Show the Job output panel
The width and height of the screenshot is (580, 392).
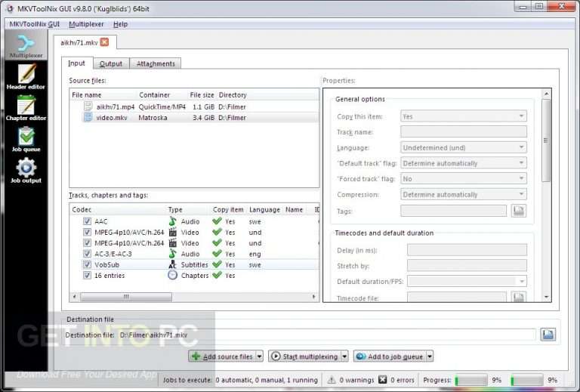pos(26,171)
